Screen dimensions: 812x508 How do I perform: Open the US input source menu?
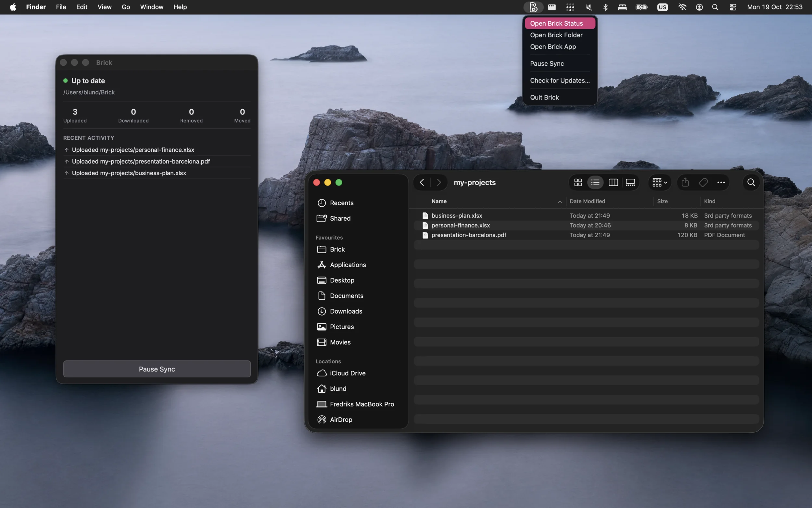pyautogui.click(x=662, y=7)
